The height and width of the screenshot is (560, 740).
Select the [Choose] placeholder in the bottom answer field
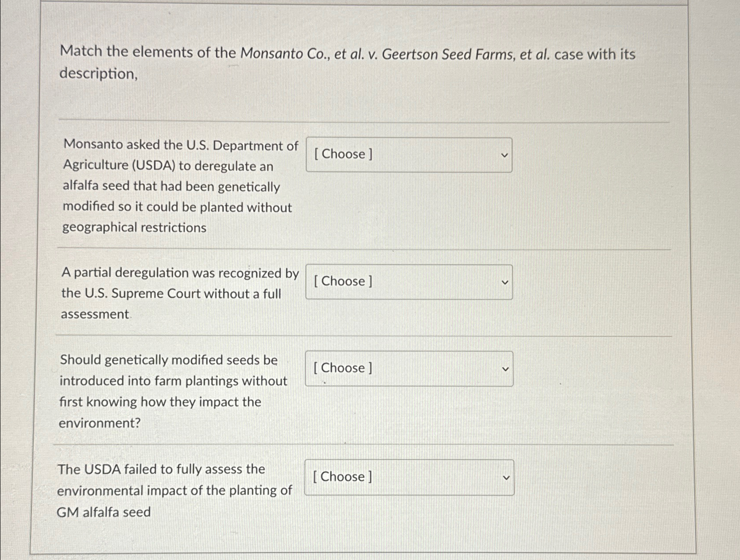pos(342,477)
